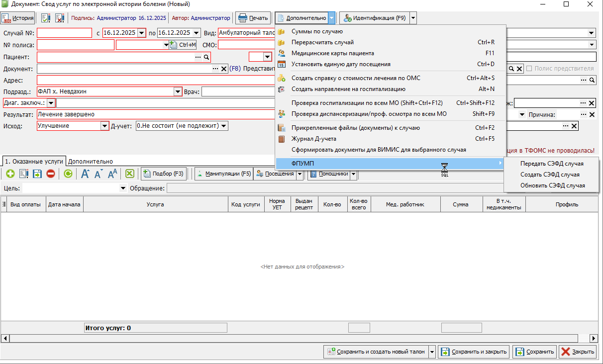Toggle the Полис представителя checkbox

529,69
